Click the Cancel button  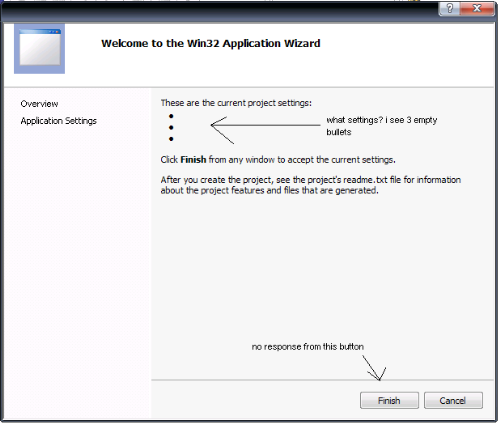click(x=453, y=400)
